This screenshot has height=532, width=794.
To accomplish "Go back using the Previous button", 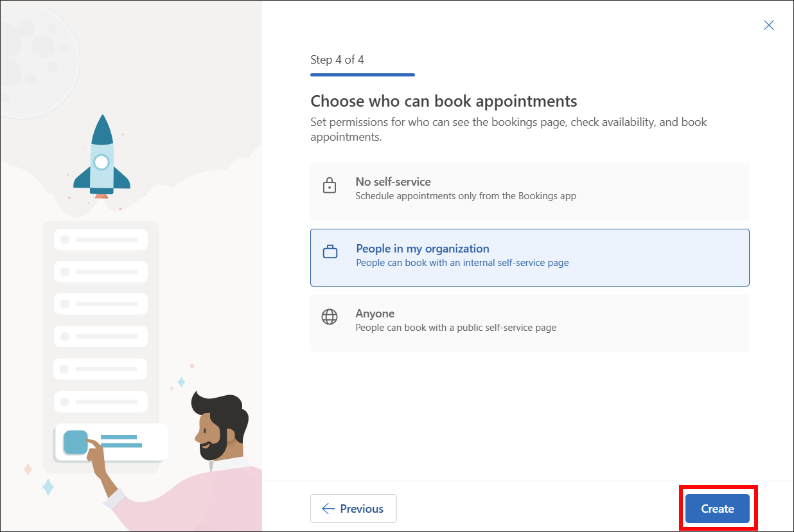I will 353,508.
